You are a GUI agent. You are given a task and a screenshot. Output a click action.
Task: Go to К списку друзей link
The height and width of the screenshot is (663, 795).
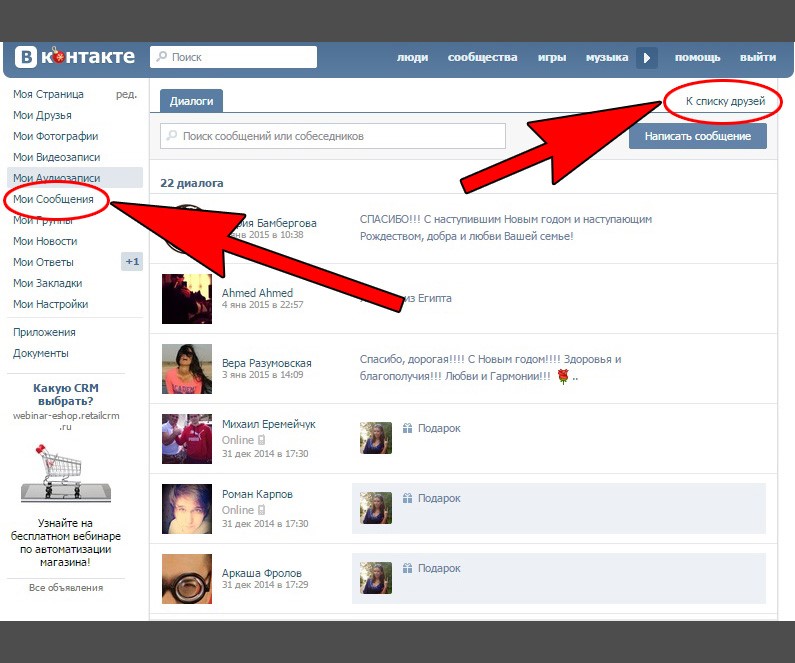tap(725, 101)
